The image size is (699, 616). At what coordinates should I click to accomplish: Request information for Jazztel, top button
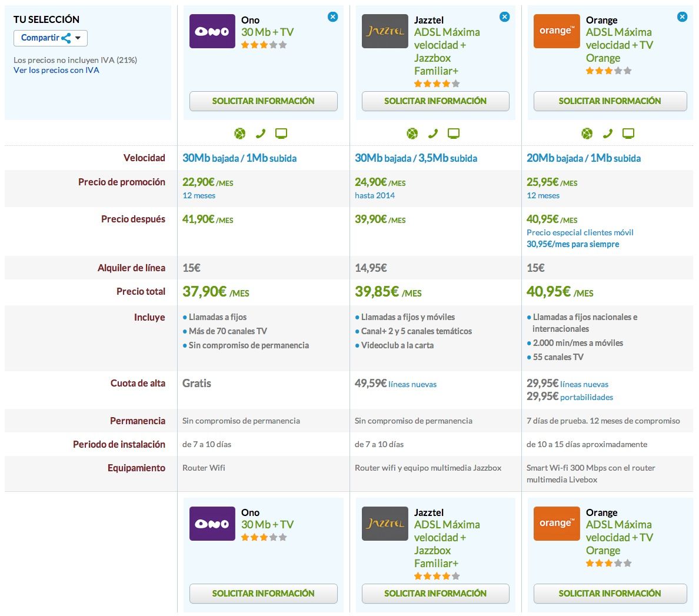pyautogui.click(x=435, y=101)
